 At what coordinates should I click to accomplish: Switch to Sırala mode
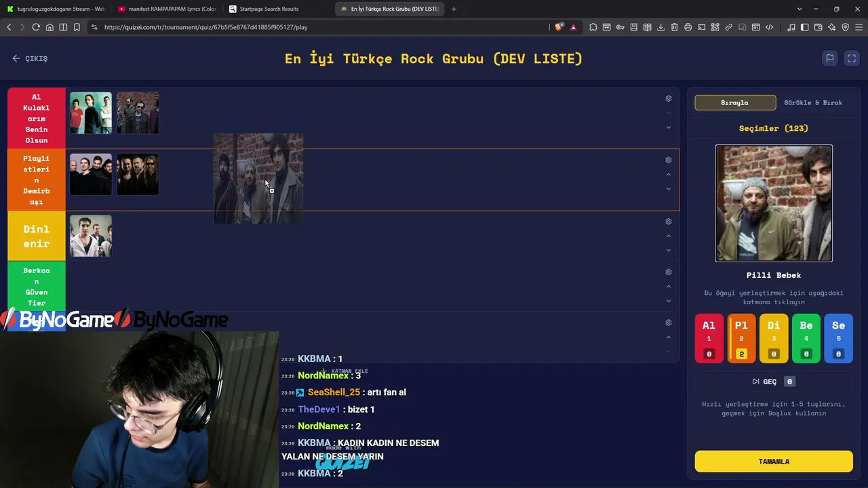[x=735, y=102]
